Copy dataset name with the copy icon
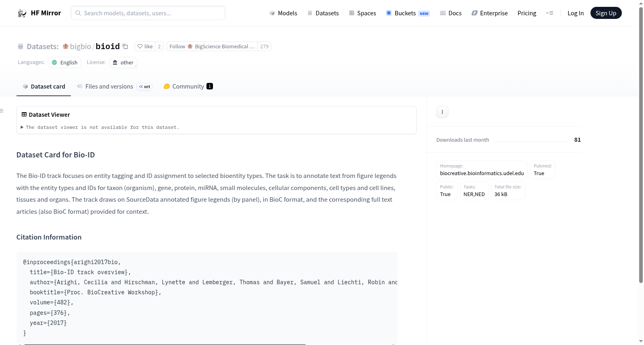Screen dimensions: 644x345 [125, 46]
